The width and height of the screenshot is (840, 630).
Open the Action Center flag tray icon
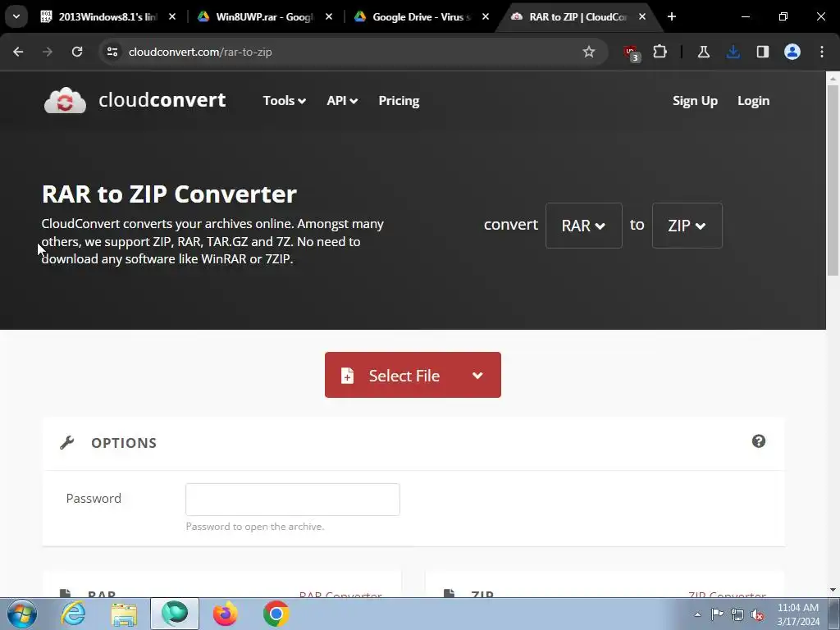tap(717, 614)
